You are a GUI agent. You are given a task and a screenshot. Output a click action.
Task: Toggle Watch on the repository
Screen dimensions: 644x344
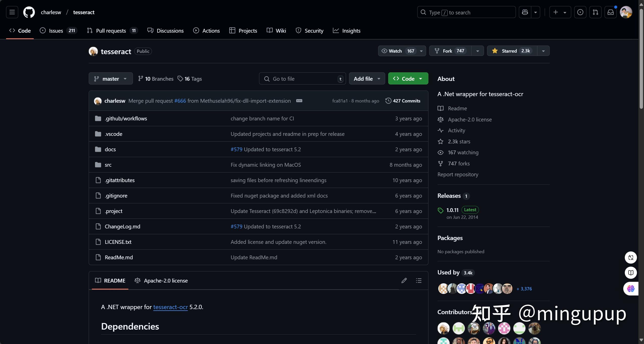(398, 51)
